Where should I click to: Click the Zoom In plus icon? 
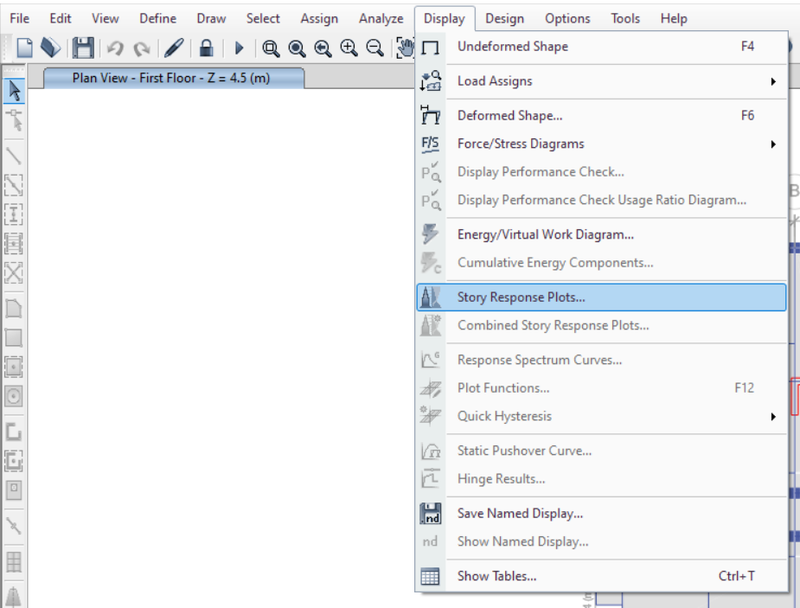pos(349,48)
